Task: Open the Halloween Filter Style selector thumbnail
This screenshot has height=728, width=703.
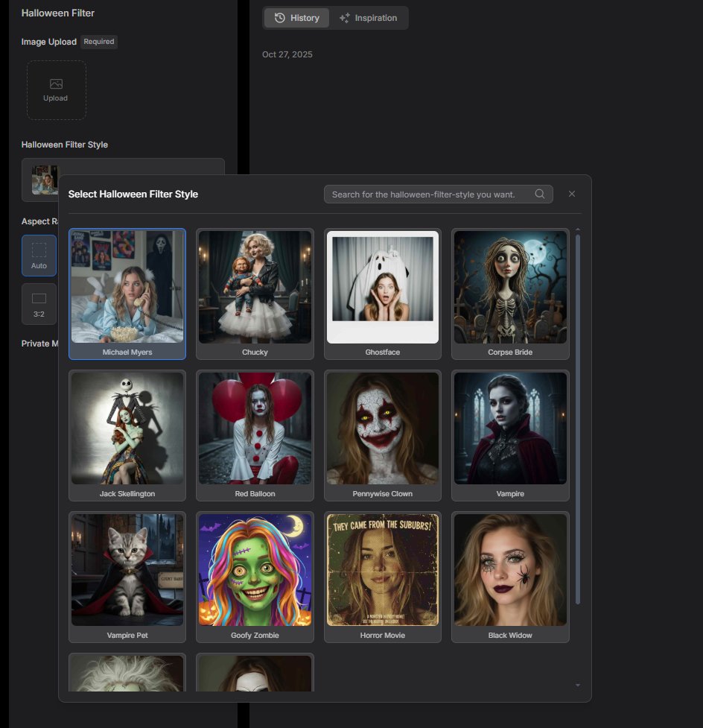Action: tap(45, 180)
